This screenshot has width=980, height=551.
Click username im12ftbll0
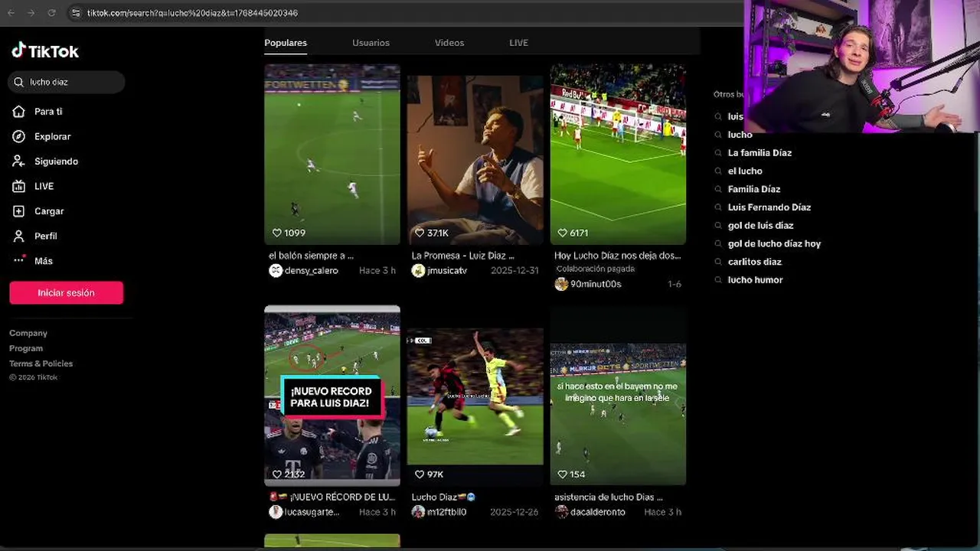click(446, 512)
